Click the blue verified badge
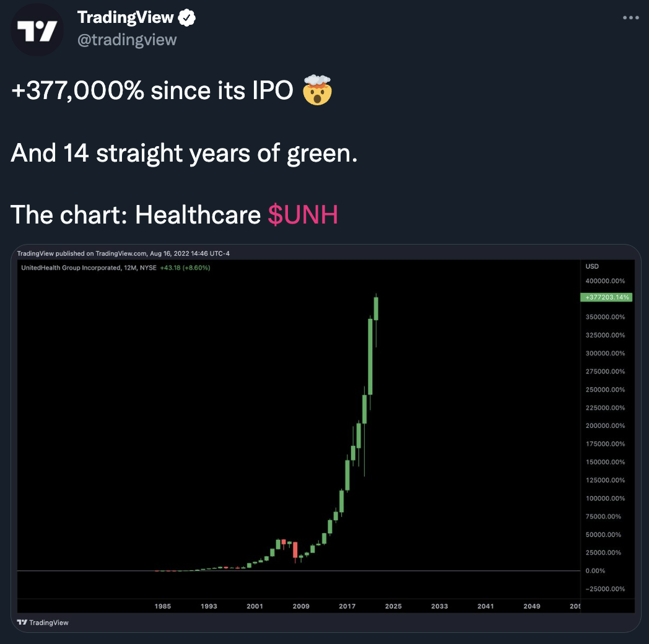This screenshot has width=649, height=644. (187, 19)
